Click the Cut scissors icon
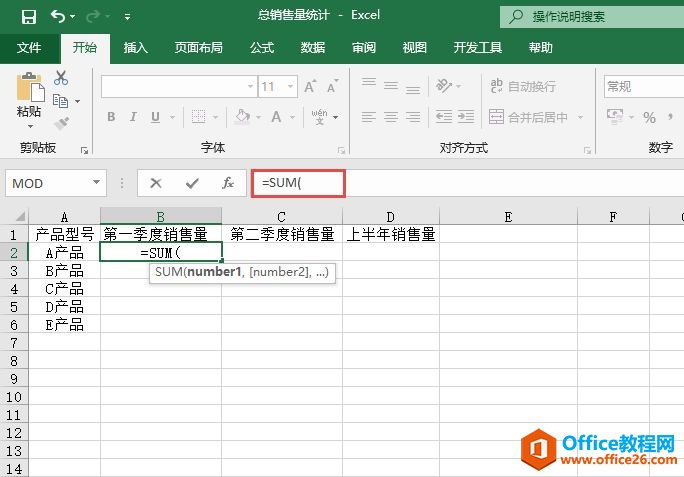The image size is (684, 477). (61, 78)
